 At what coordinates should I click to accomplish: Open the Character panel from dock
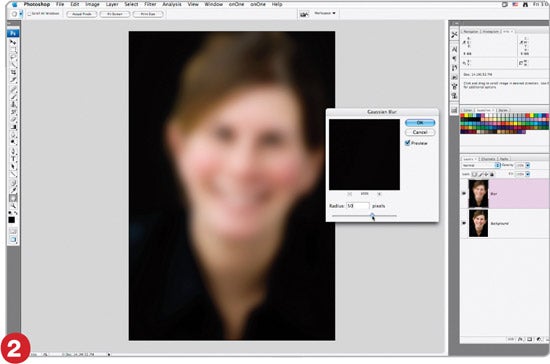pos(454,49)
